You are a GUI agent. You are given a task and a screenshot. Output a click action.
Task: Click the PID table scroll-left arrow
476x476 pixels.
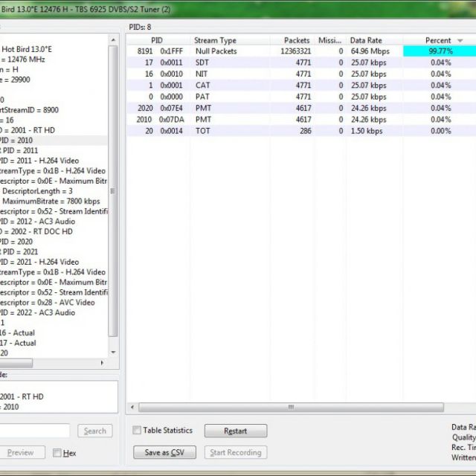pyautogui.click(x=132, y=408)
